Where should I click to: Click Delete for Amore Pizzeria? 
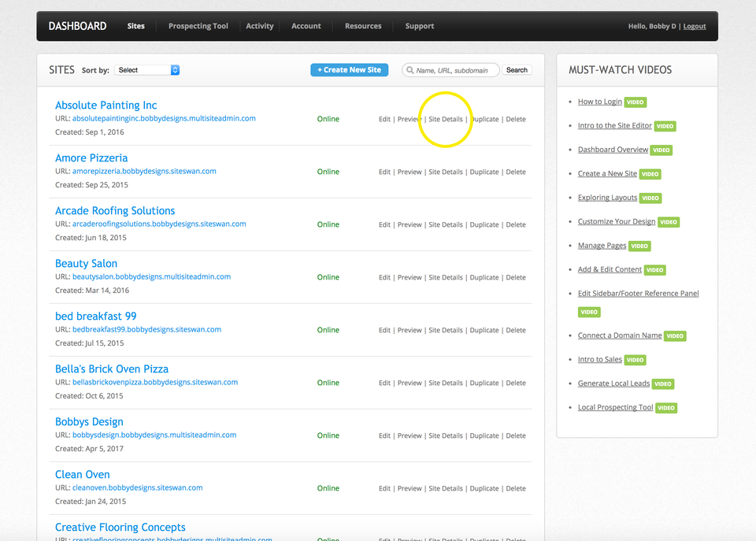[515, 172]
